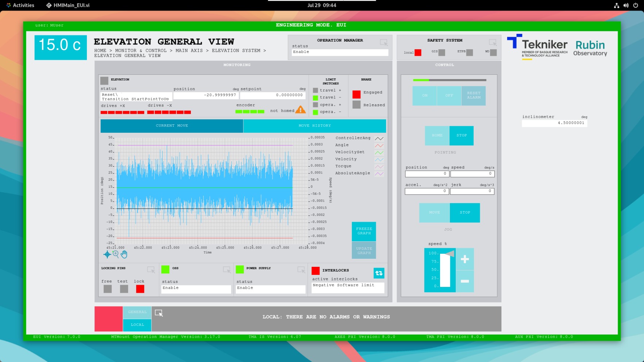The width and height of the screenshot is (644, 362).
Task: Click ControllerAng legend plot icon
Action: point(379,139)
